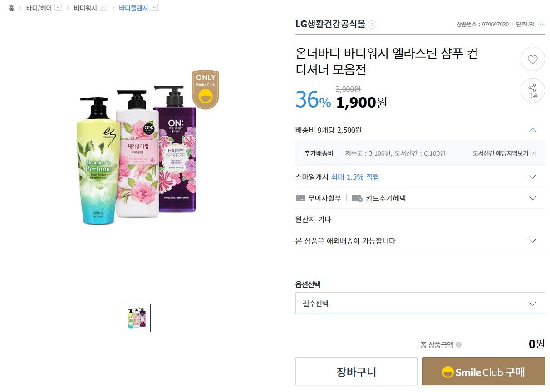This screenshot has width=550, height=392.
Task: Click the ONLY Smile Club badge
Action: (206, 89)
